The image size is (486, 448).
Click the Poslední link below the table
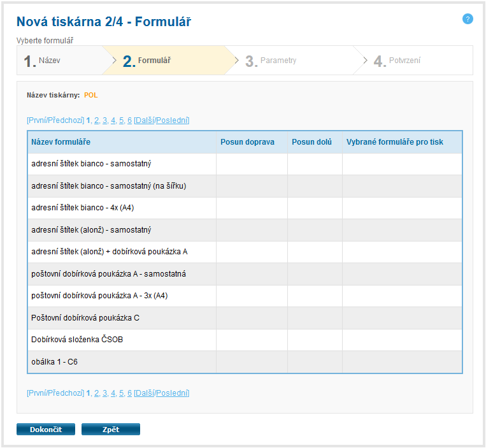point(172,393)
